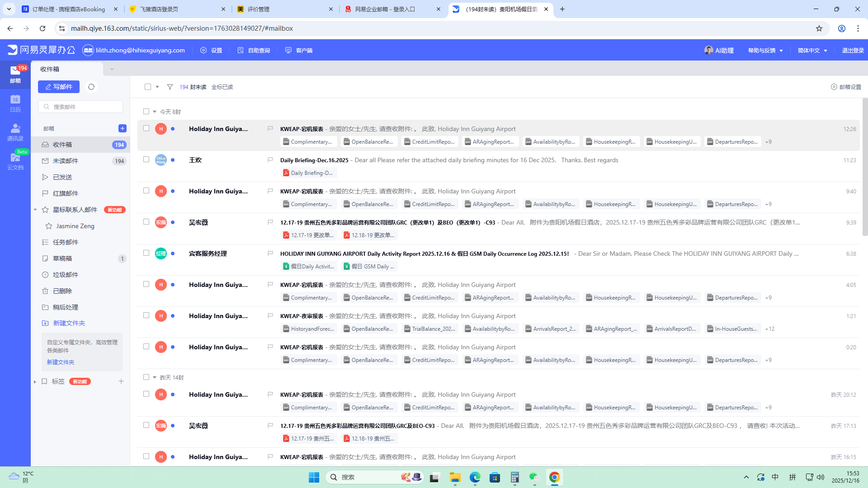Click the plus icon next to 标签
868x488 pixels.
[121, 381]
